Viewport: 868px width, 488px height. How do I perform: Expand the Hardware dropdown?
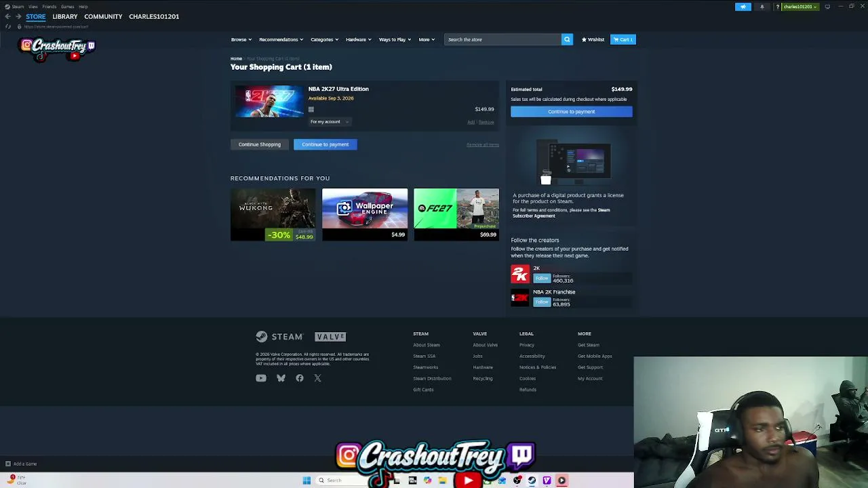click(358, 39)
